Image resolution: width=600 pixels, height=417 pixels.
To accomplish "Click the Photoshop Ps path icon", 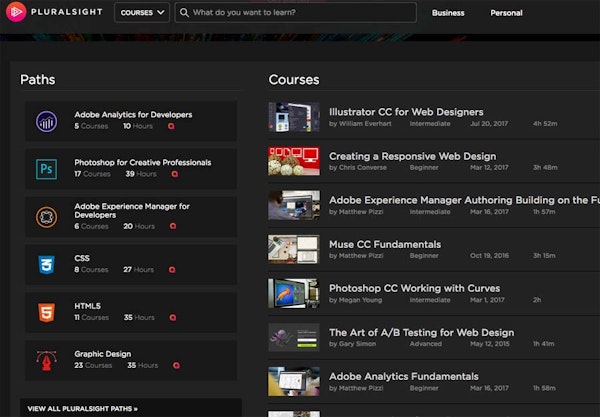I will coord(46,169).
